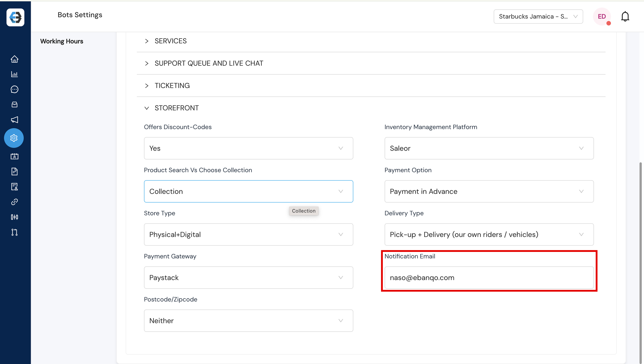Select the Working Hours menu item

pos(62,41)
